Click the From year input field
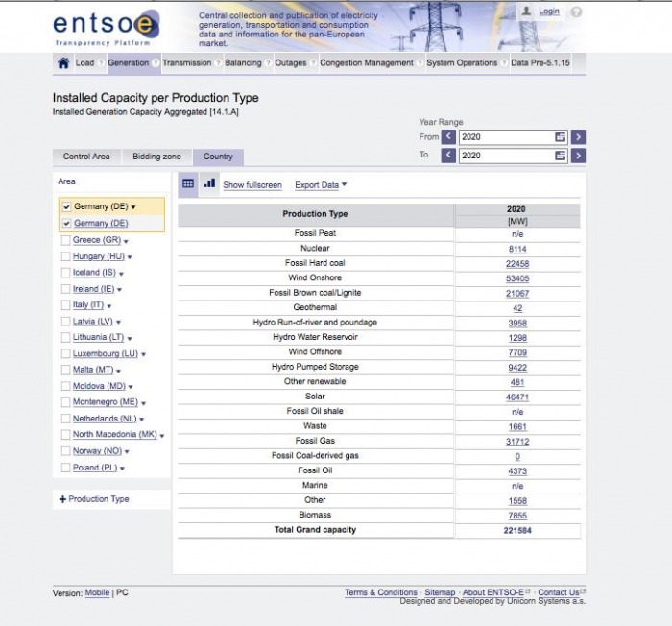Image resolution: width=672 pixels, height=626 pixels. tap(513, 137)
